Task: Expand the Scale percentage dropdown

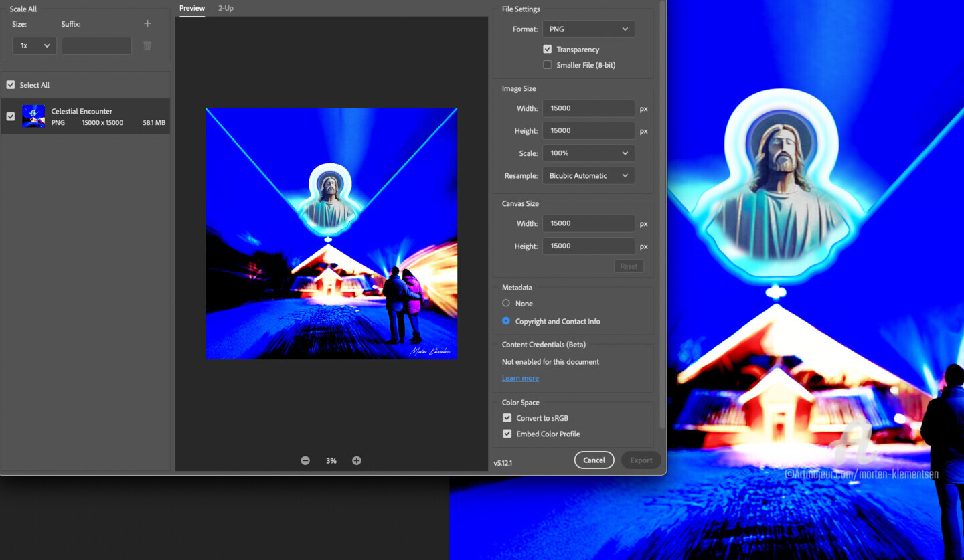Action: point(588,153)
